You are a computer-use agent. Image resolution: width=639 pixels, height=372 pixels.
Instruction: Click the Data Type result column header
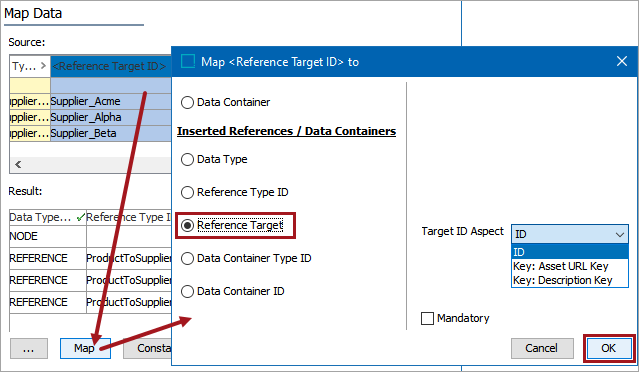[48, 218]
